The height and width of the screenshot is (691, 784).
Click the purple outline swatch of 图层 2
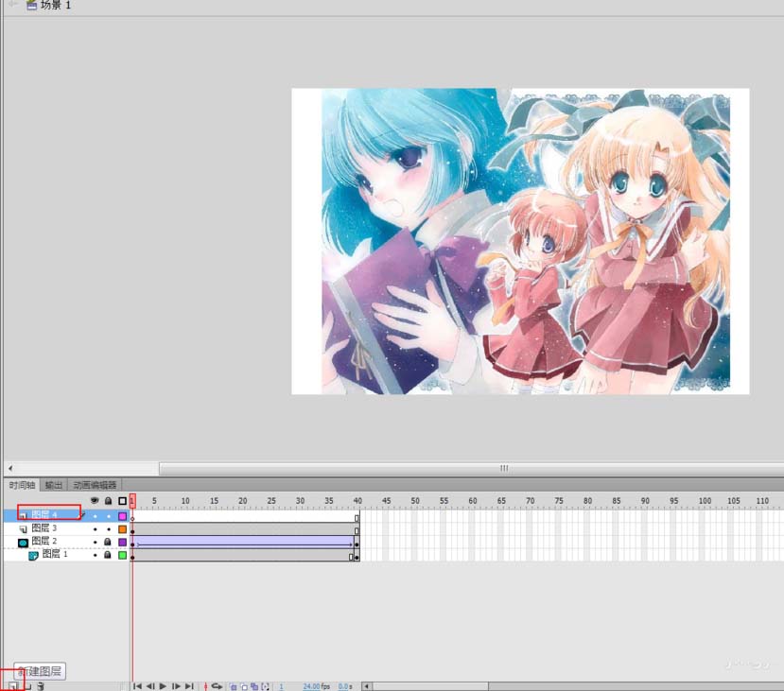pyautogui.click(x=123, y=542)
